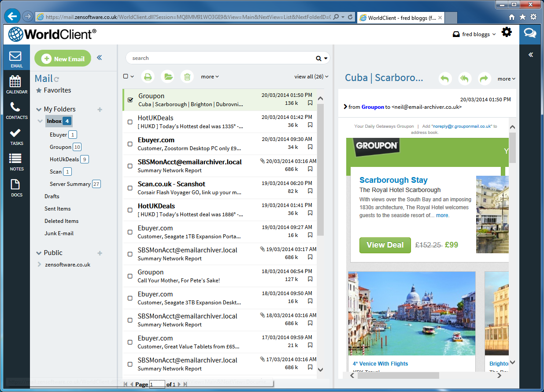The height and width of the screenshot is (392, 544).
Task: Reply to the open Groupon message
Action: coord(445,79)
